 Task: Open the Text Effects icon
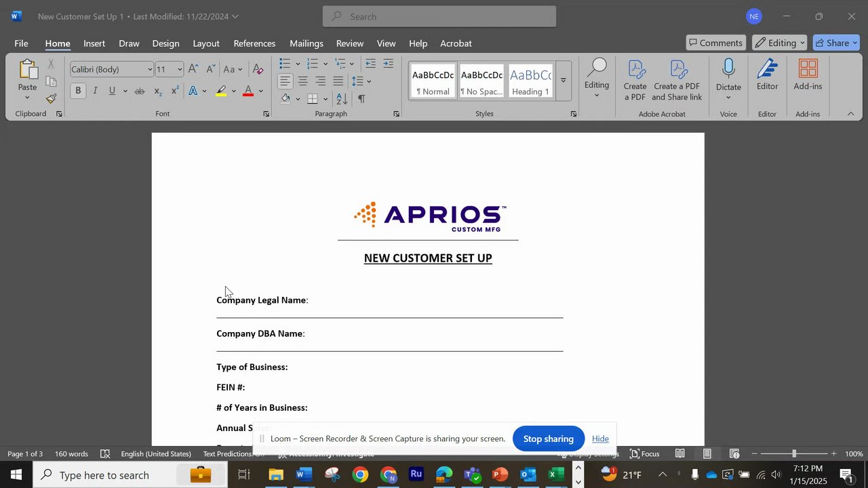click(x=193, y=91)
